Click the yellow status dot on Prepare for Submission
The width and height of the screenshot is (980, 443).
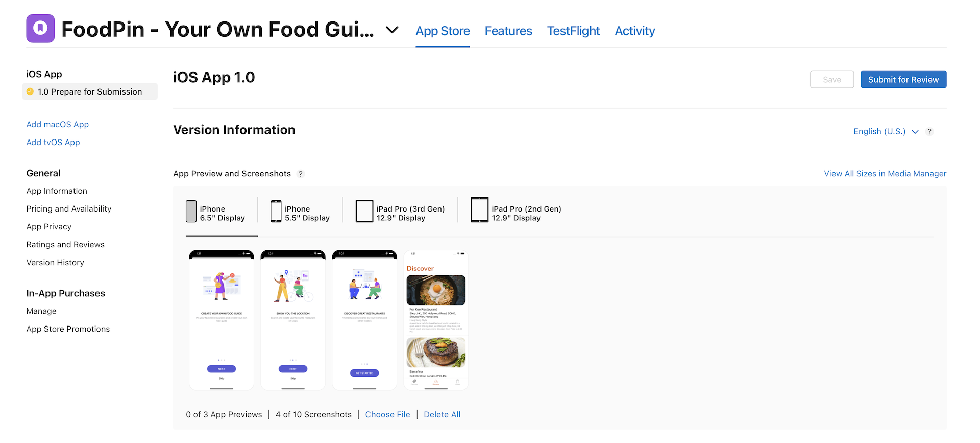pos(30,91)
